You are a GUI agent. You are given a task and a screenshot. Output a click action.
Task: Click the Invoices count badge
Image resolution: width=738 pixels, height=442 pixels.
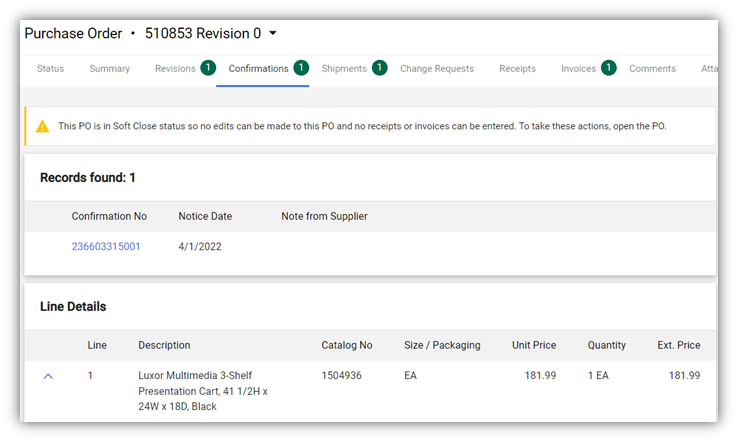click(x=608, y=68)
